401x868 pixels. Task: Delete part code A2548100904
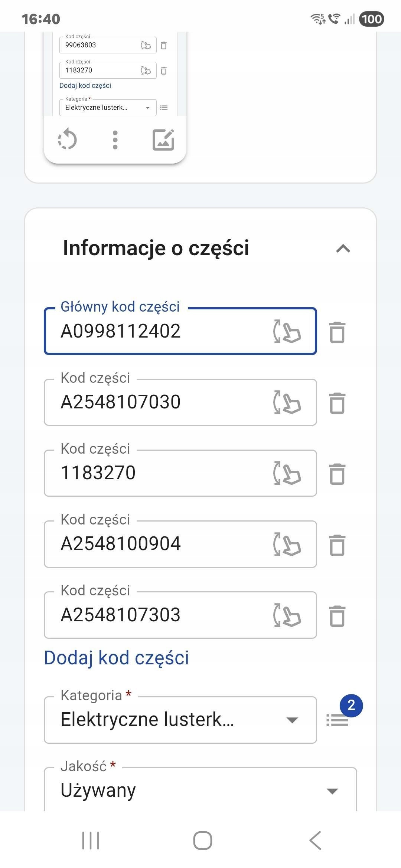(337, 545)
